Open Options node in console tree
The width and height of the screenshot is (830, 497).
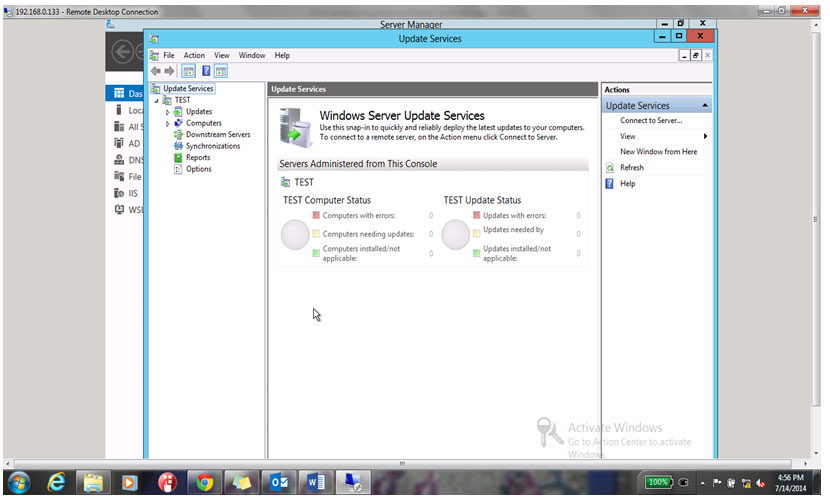[199, 169]
